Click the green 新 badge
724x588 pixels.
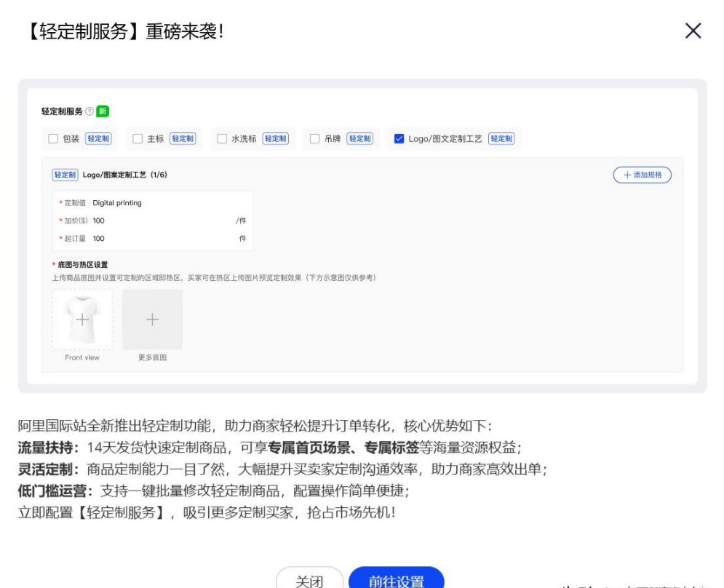click(103, 111)
